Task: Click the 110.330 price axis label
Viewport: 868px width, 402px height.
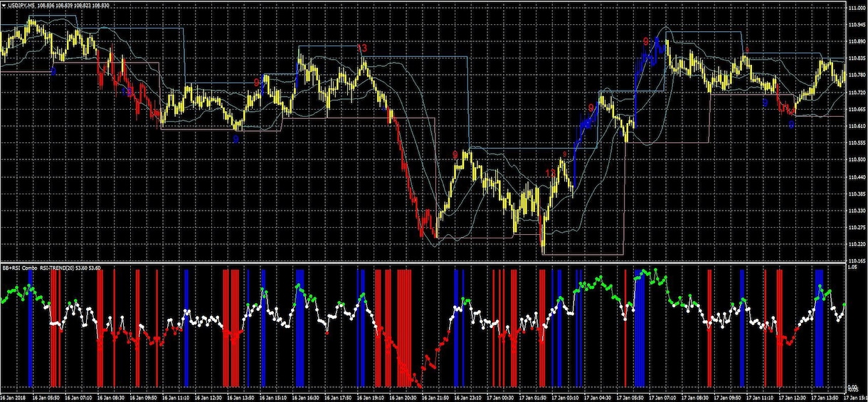Action: [857, 211]
